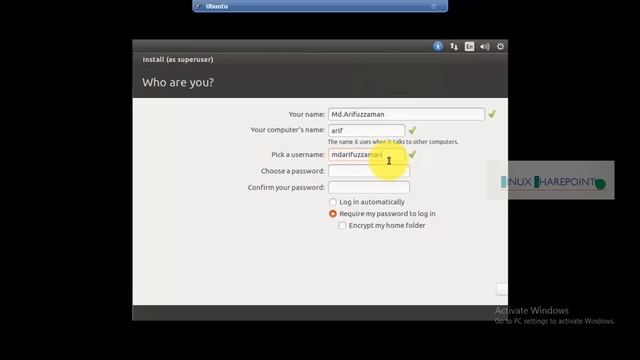
Task: Focus the Pick a username field
Action: [367, 155]
